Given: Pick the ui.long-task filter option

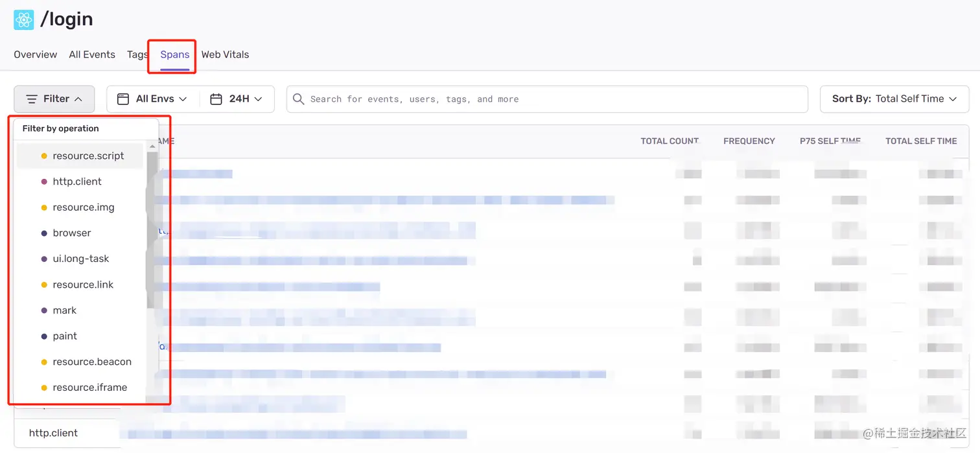Looking at the screenshot, I should pos(80,259).
